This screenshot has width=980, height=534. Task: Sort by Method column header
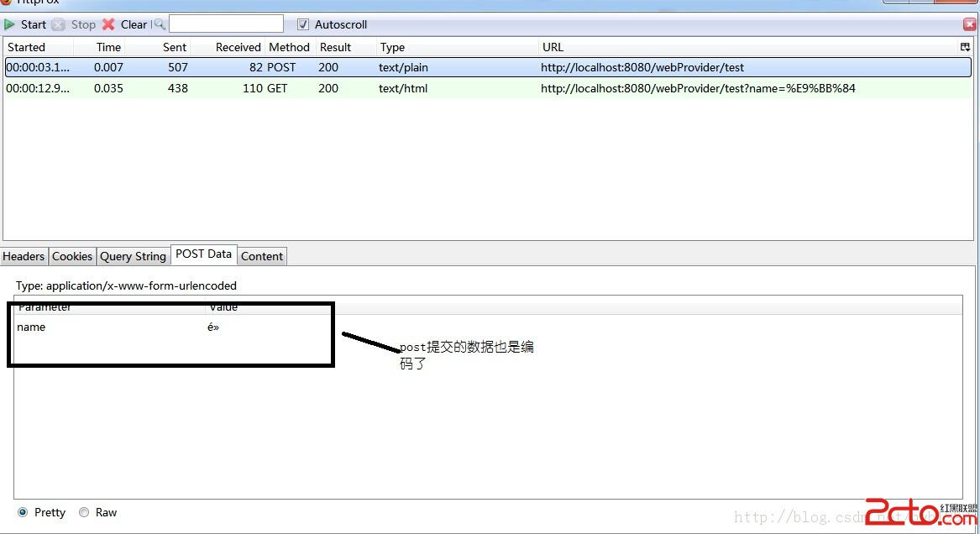289,47
